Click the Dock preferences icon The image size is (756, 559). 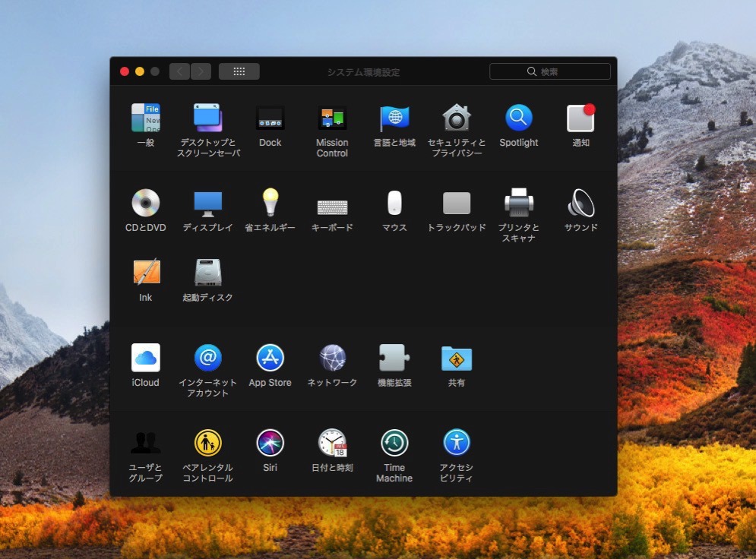(x=270, y=118)
